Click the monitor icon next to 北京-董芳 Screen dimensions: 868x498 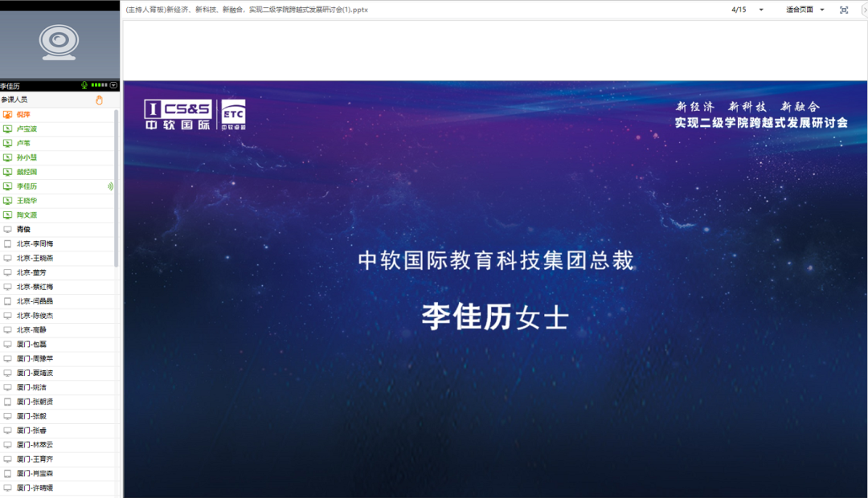coord(8,273)
